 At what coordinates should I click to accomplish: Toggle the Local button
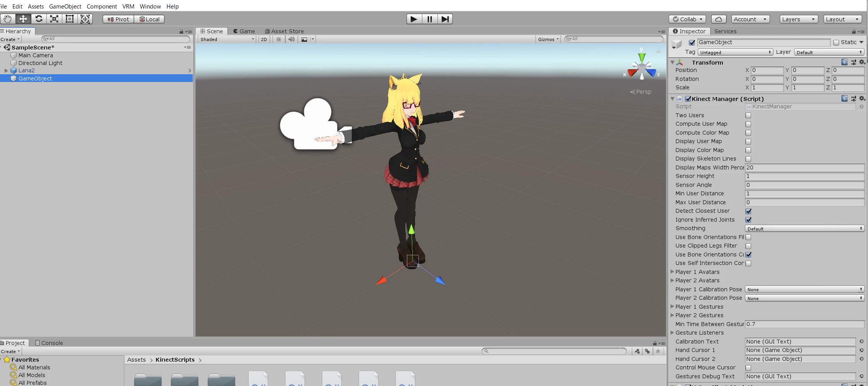[149, 19]
